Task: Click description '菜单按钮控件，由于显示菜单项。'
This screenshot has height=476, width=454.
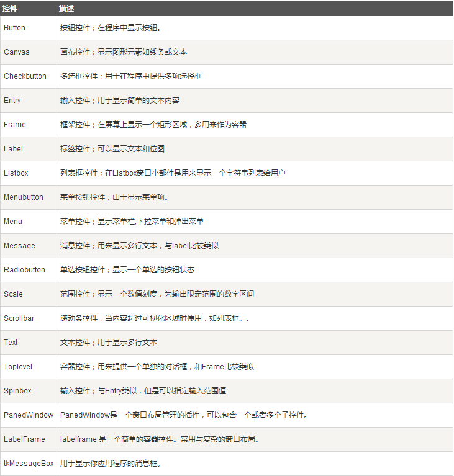Action: pyautogui.click(x=114, y=197)
